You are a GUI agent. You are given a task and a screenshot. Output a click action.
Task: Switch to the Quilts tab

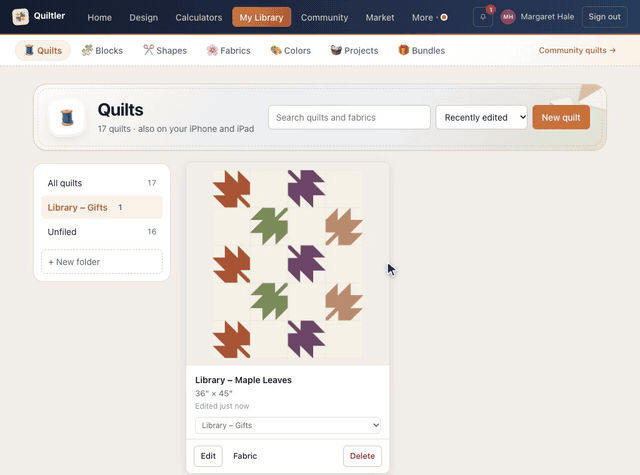click(43, 50)
